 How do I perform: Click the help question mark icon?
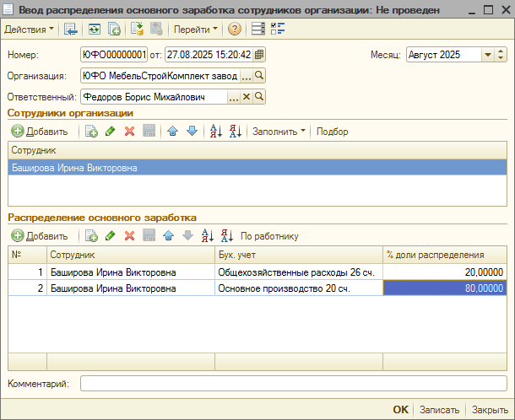pyautogui.click(x=234, y=29)
